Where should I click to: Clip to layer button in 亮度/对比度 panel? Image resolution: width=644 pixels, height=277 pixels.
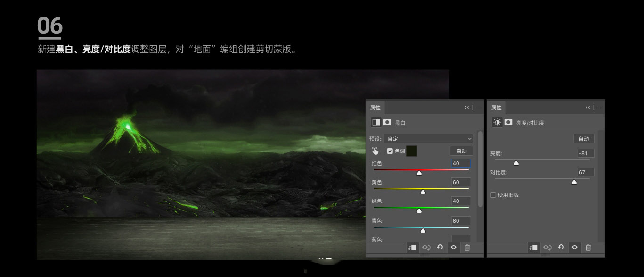[533, 247]
